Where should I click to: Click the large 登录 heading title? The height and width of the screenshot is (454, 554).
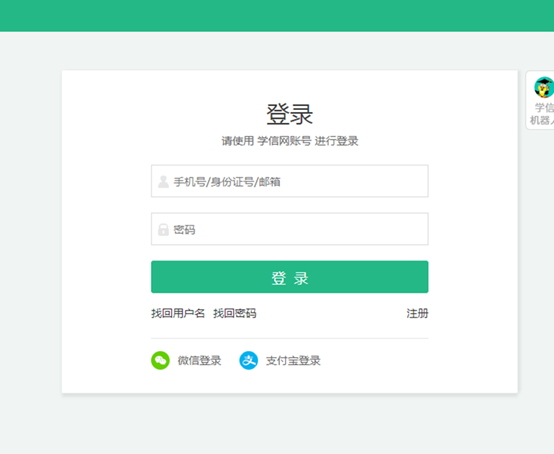coord(290,114)
